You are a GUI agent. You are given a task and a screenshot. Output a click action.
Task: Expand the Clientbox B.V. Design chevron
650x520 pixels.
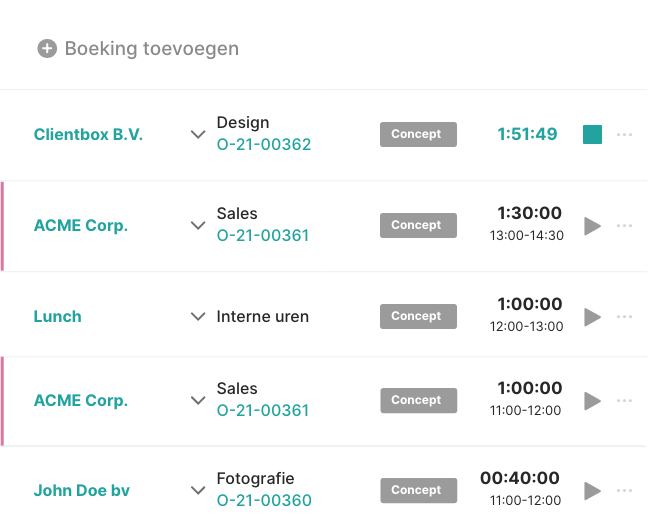tap(198, 135)
